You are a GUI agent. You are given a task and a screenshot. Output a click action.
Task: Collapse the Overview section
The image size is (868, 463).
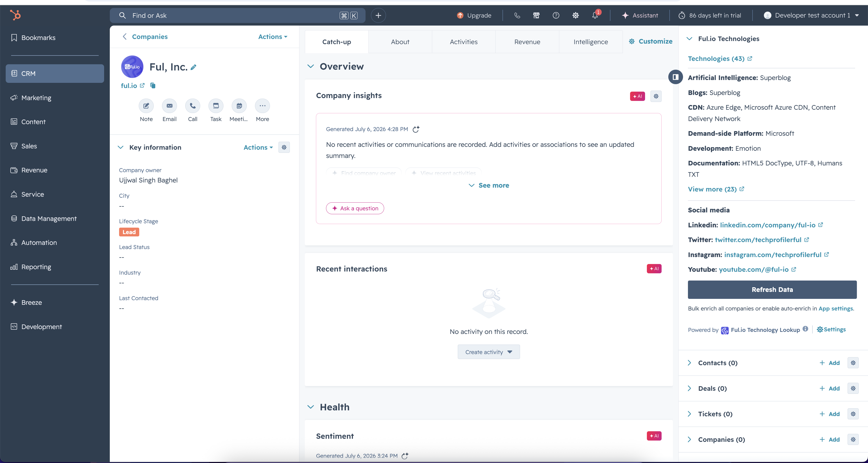(311, 66)
